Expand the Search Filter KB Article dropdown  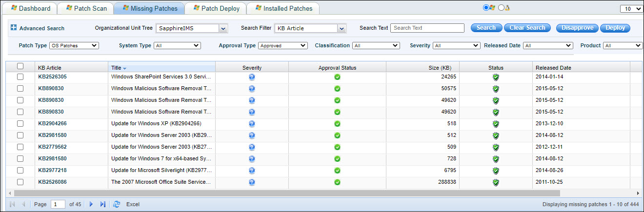(x=342, y=28)
